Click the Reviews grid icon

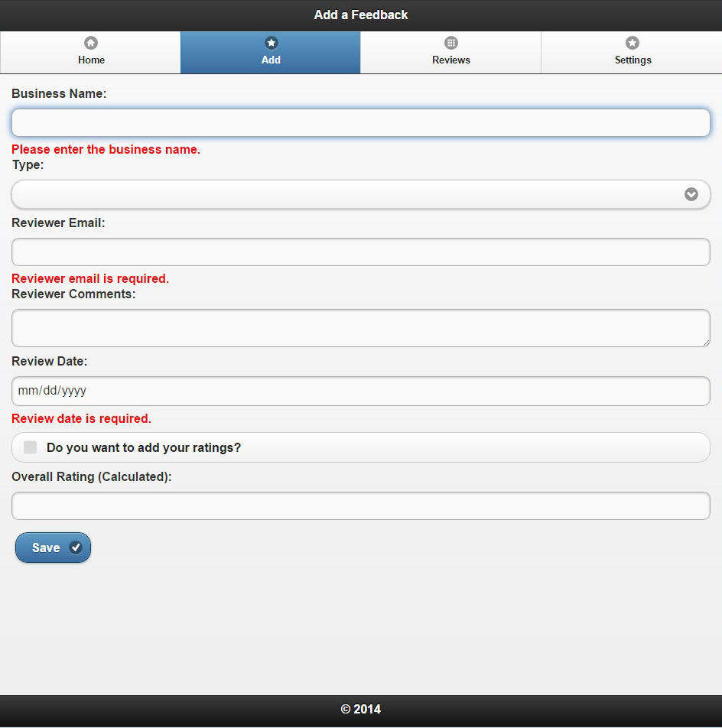[451, 43]
